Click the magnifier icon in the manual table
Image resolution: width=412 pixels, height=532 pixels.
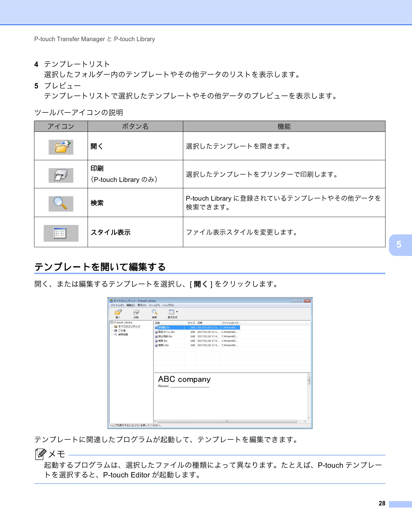[x=61, y=204]
